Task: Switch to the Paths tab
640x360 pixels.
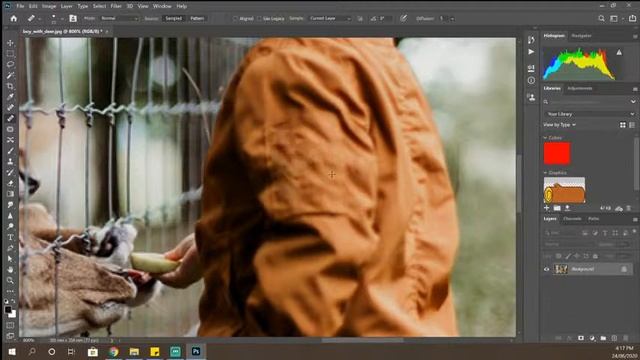Action: point(593,219)
